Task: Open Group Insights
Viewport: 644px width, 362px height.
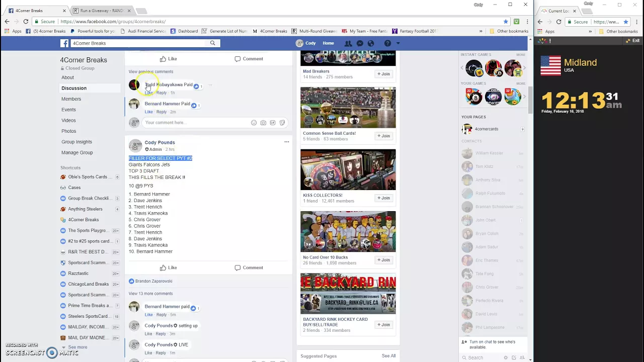Action: 76,142
